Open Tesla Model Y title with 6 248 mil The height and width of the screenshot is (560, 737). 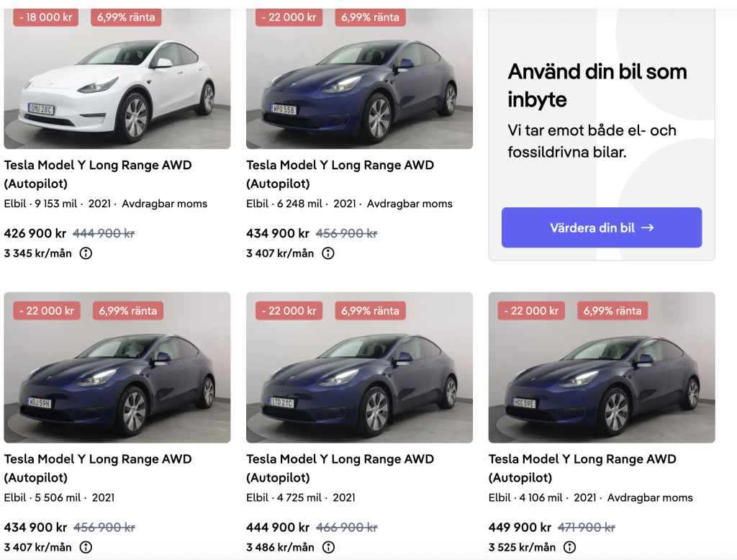point(340,174)
